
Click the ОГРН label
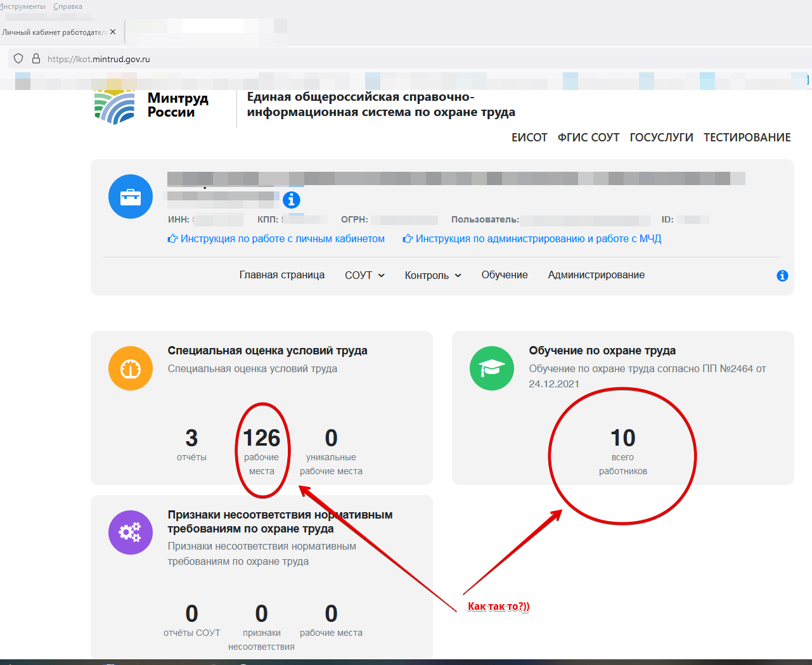pos(354,219)
